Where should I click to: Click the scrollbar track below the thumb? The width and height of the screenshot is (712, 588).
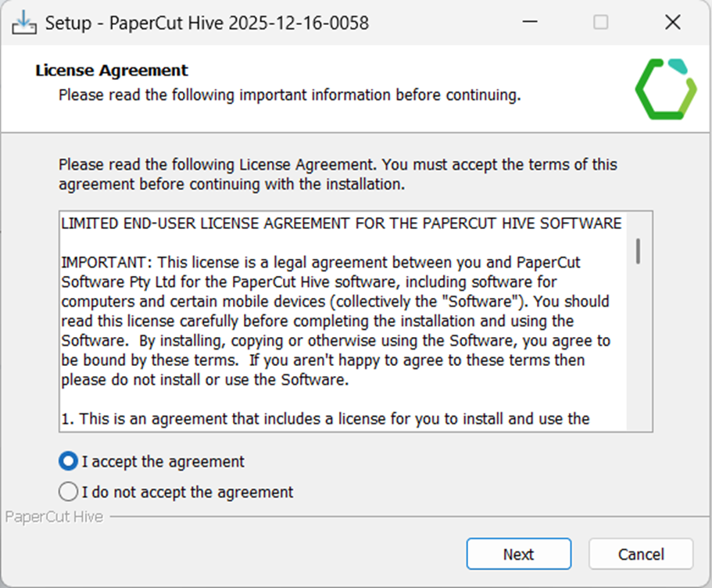(639, 352)
